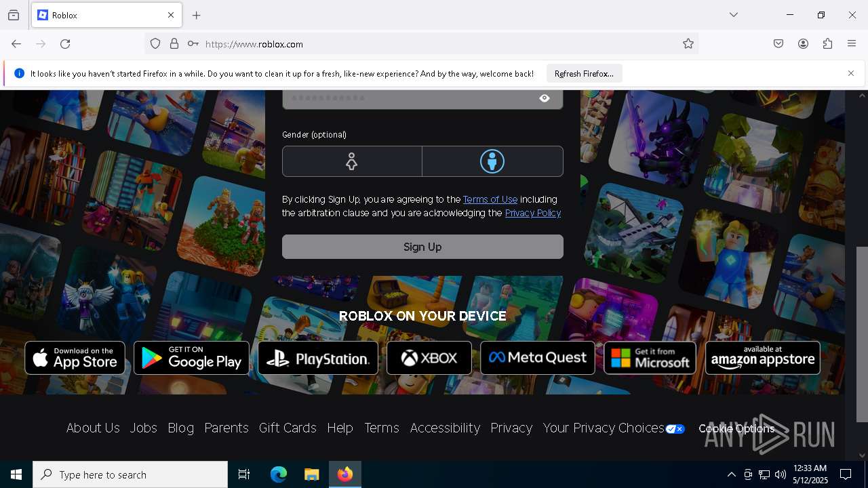This screenshot has width=868, height=488.
Task: Open Save to Pocket icon
Action: [778, 44]
